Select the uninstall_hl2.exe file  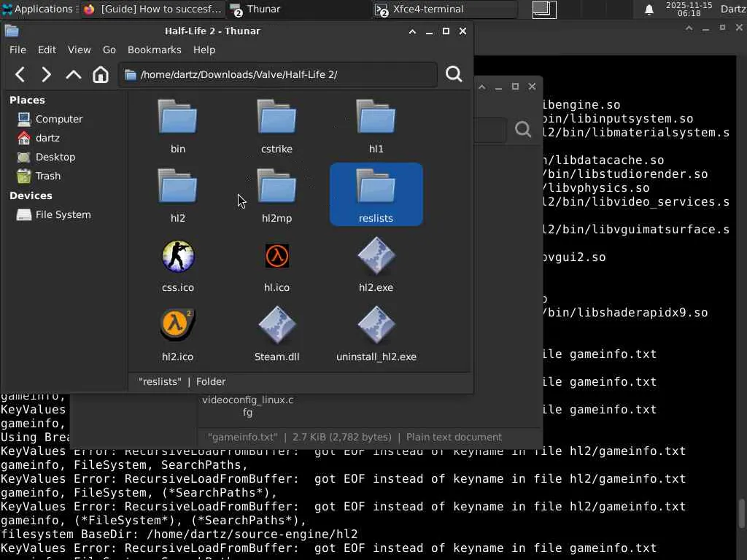(376, 335)
